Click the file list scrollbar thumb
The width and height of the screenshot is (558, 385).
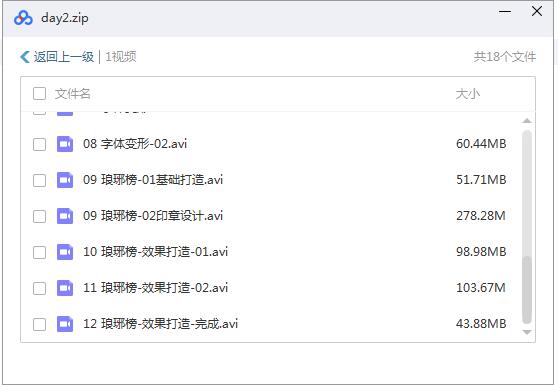[527, 289]
